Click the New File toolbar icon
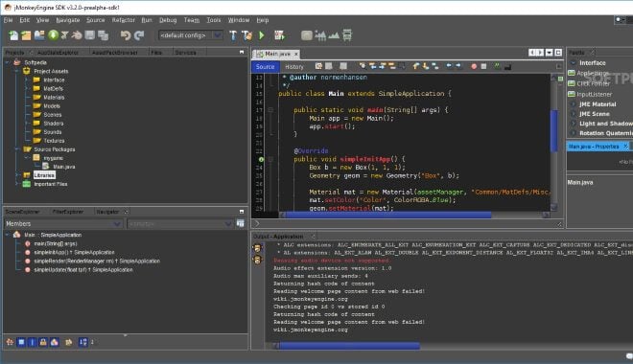This screenshot has height=364, width=633. (13, 35)
